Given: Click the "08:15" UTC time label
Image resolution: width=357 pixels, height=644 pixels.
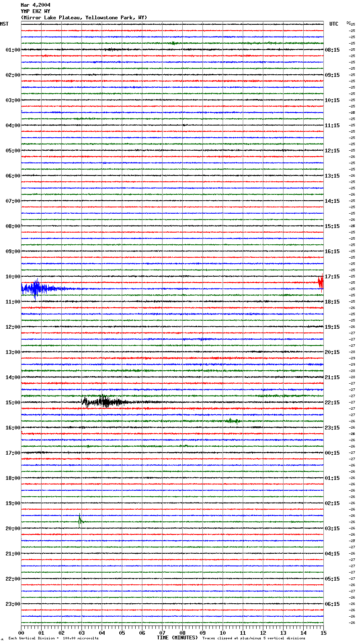Looking at the screenshot, I should [332, 50].
